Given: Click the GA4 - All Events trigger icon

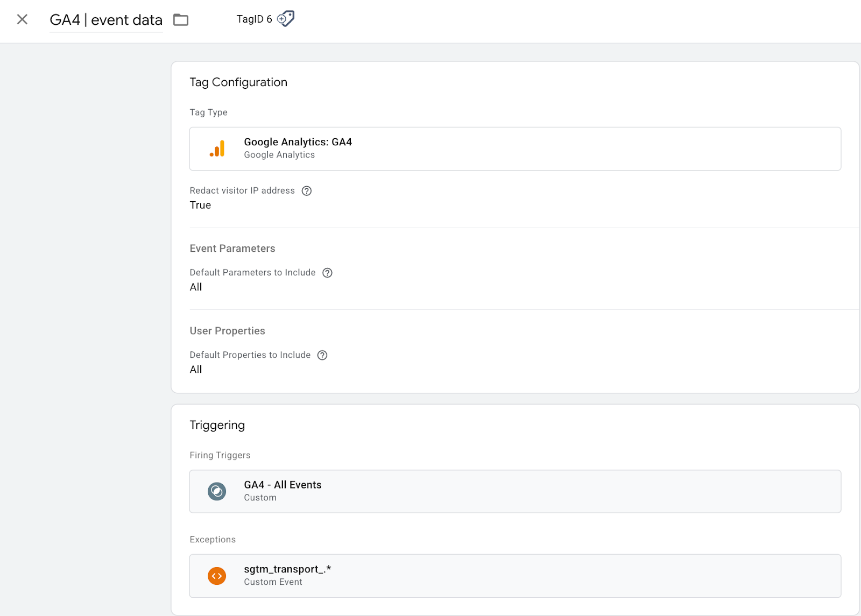Looking at the screenshot, I should 217,491.
